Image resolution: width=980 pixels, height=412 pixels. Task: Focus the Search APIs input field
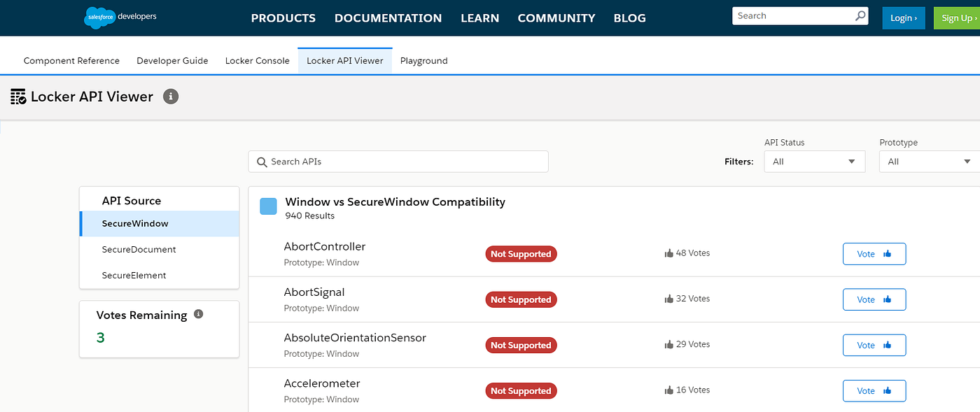coord(398,162)
